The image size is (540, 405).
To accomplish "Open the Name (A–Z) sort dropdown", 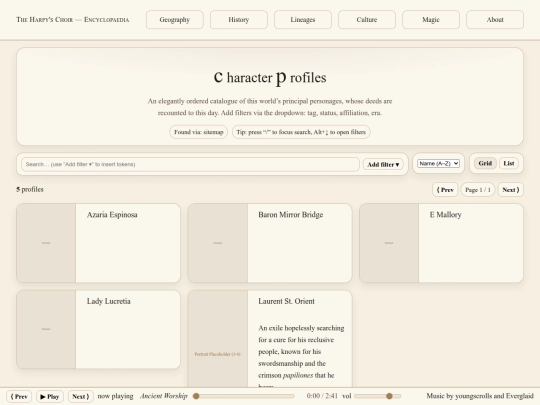I will [438, 164].
